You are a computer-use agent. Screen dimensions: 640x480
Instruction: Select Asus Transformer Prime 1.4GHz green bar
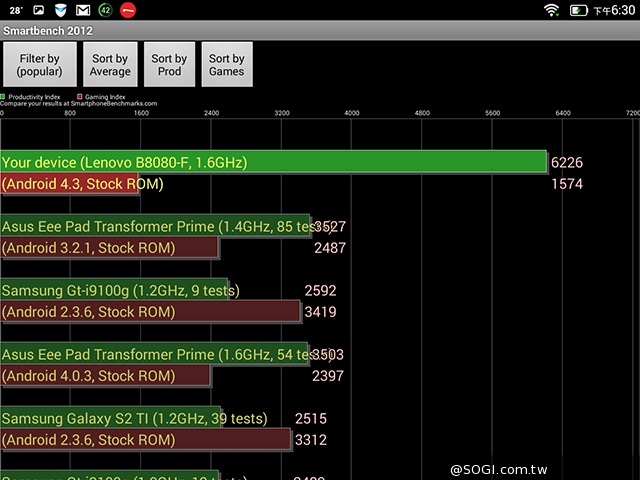pyautogui.click(x=155, y=226)
